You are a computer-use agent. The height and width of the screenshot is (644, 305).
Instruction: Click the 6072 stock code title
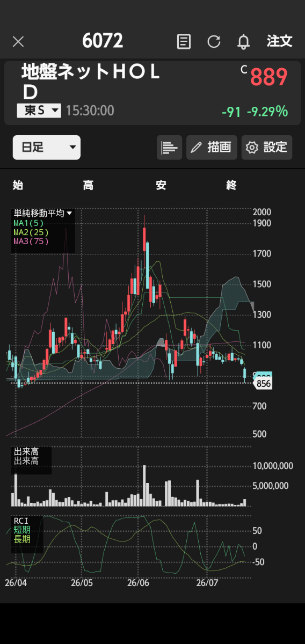click(103, 41)
